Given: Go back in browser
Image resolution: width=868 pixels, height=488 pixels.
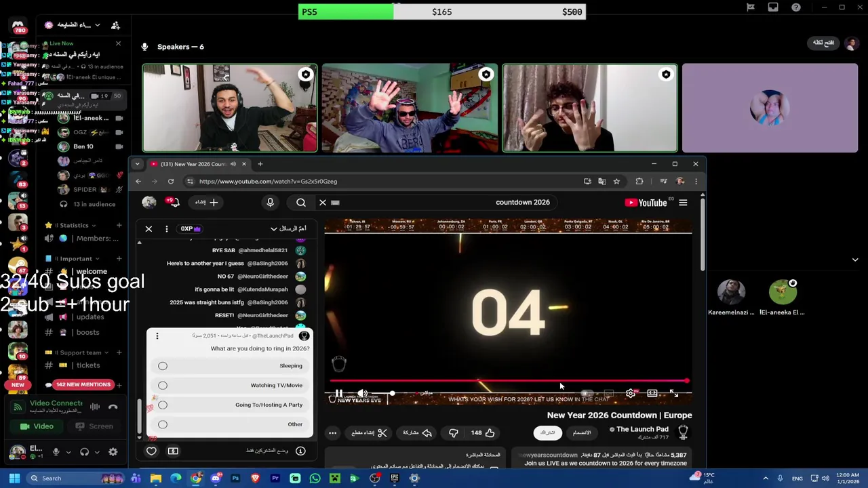Looking at the screenshot, I should point(138,181).
